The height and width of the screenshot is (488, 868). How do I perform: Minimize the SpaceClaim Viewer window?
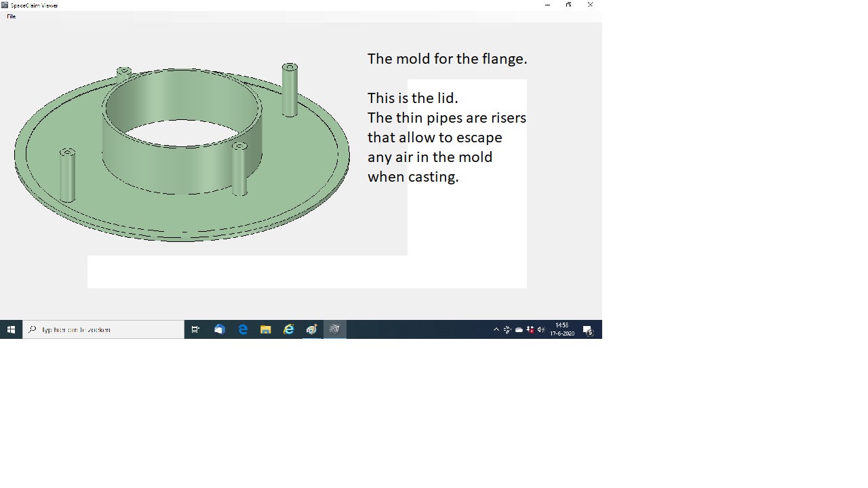tap(547, 5)
